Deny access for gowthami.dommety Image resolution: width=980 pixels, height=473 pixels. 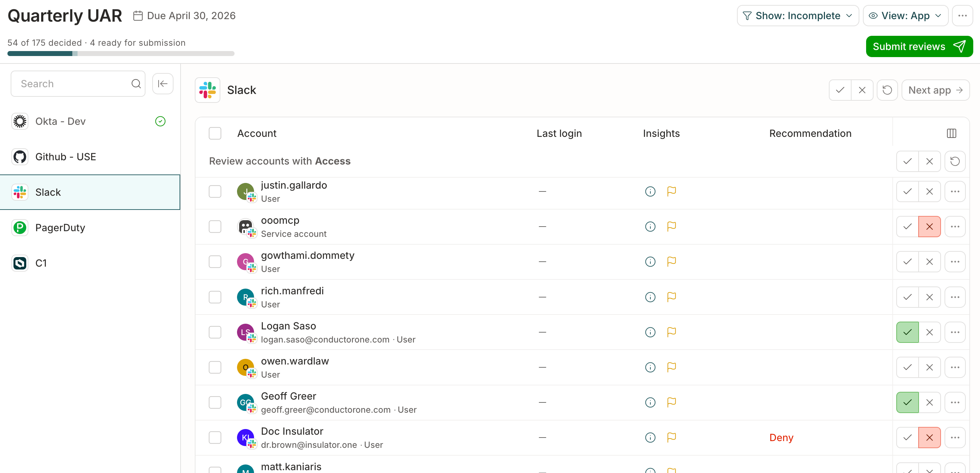929,262
